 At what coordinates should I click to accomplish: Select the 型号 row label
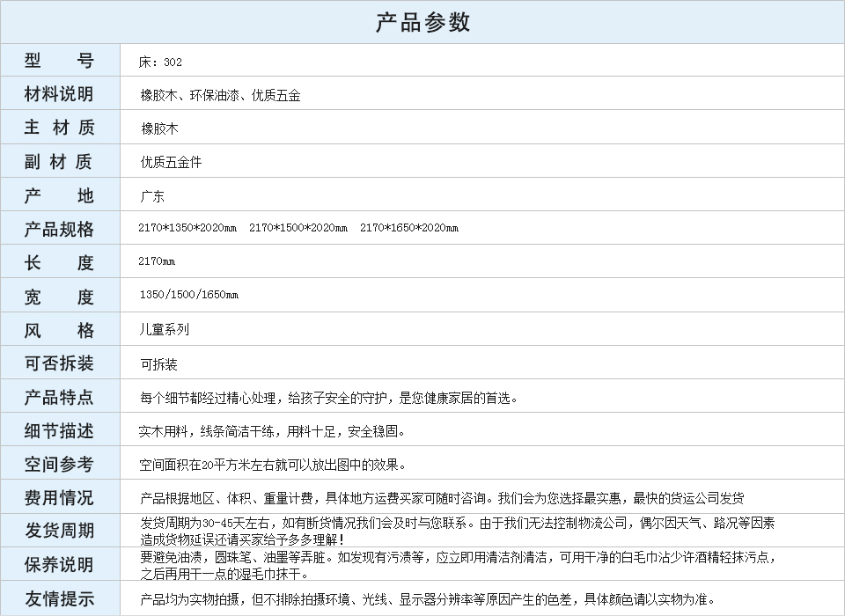(x=59, y=61)
